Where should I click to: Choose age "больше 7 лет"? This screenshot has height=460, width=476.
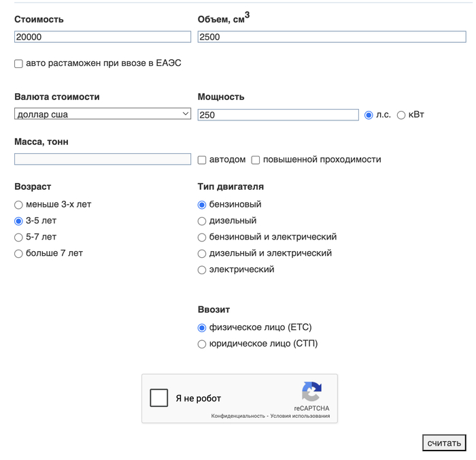tap(18, 254)
